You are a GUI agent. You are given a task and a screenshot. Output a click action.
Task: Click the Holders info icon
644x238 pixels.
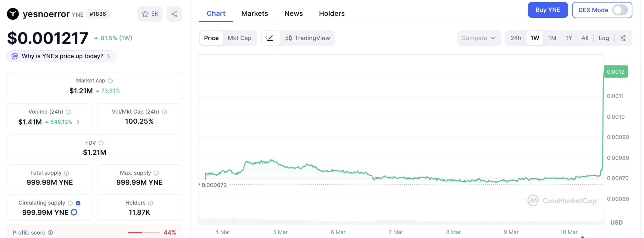(151, 203)
